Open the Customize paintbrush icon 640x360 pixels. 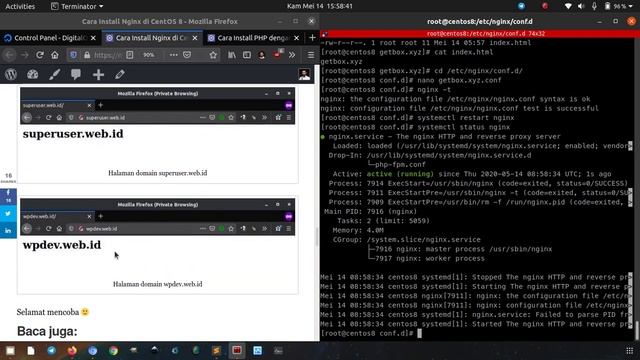point(54,74)
